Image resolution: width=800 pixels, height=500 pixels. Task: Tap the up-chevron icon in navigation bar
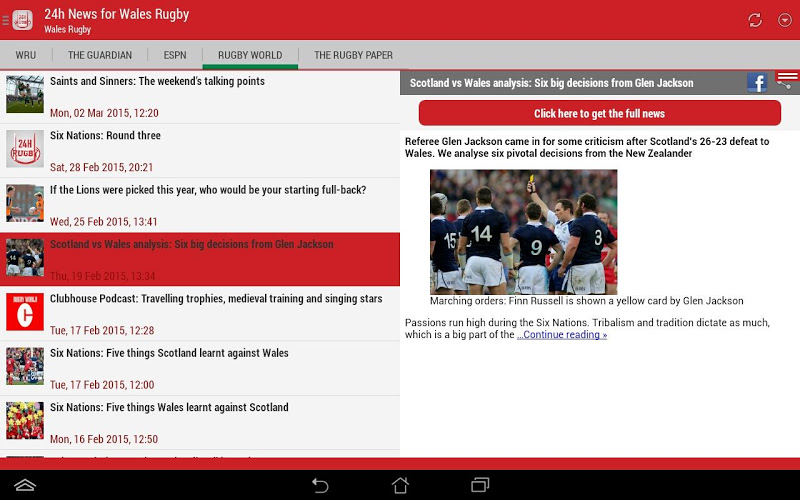click(x=24, y=485)
